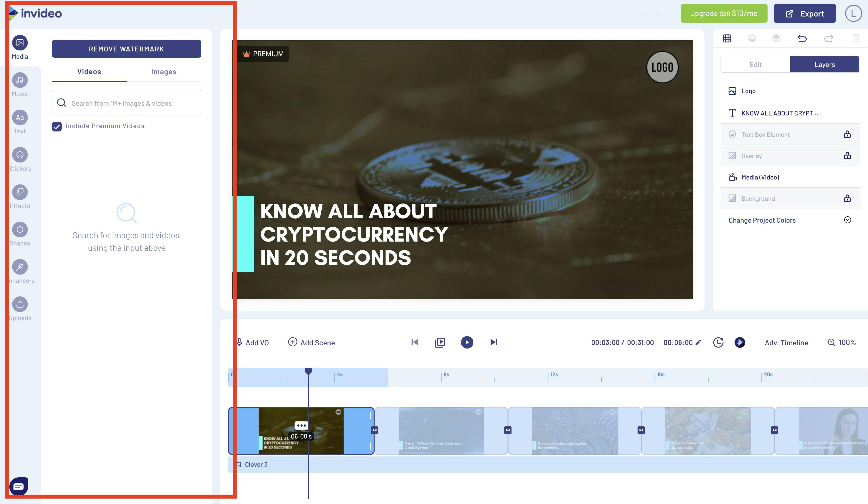Open the Text panel in the sidebar
This screenshot has height=504, width=868.
(x=20, y=117)
